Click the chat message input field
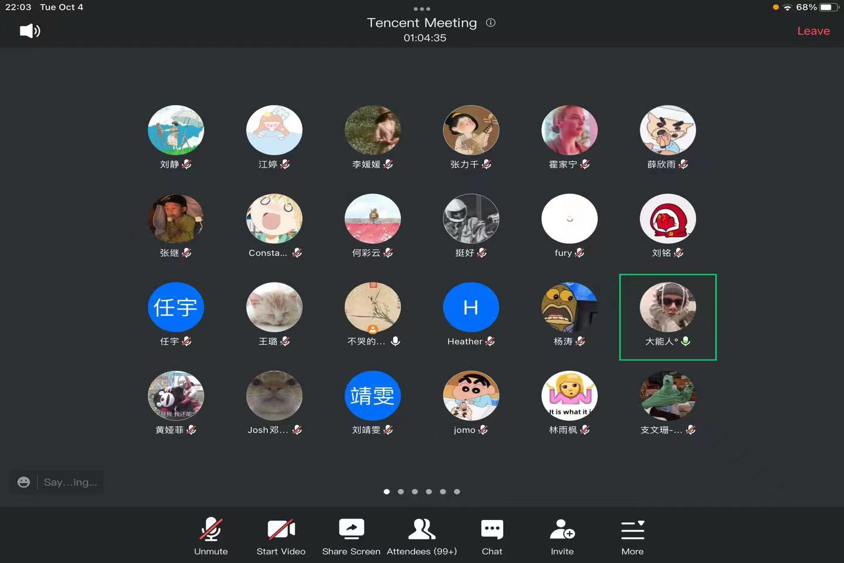Image resolution: width=844 pixels, height=563 pixels. click(70, 482)
